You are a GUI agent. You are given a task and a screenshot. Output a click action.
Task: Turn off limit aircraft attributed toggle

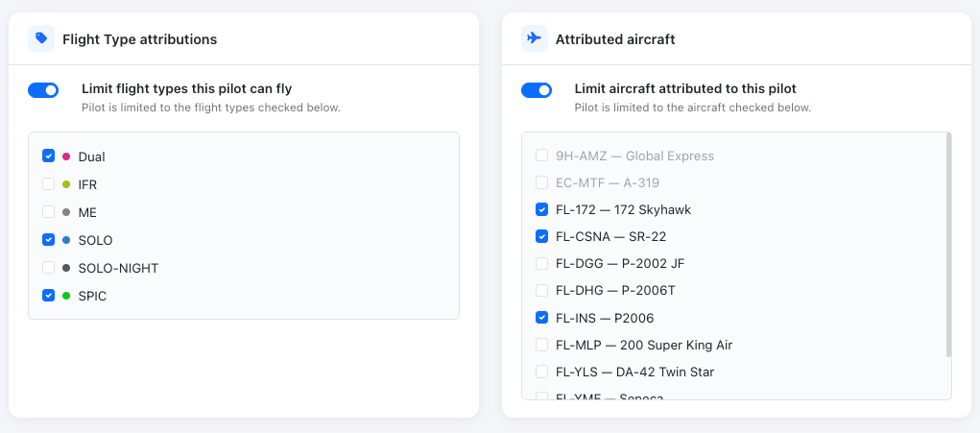[537, 90]
